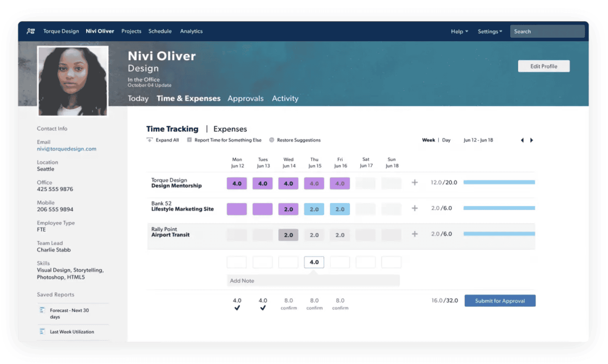Viewport: 608px width, 364px height.
Task: Click plus icon on Design Mentorship row
Action: point(414,182)
